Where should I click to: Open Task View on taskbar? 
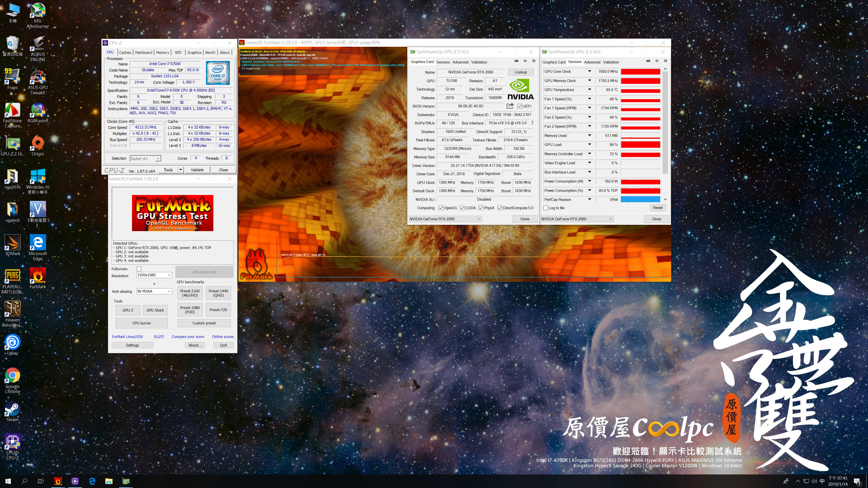[x=40, y=481]
